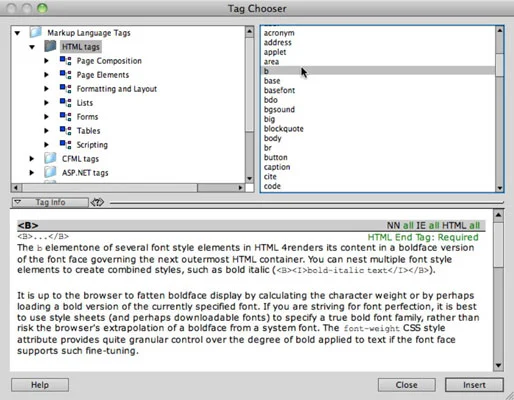This screenshot has height=400, width=514.
Task: Click the Scripting category icon
Action: [x=65, y=144]
